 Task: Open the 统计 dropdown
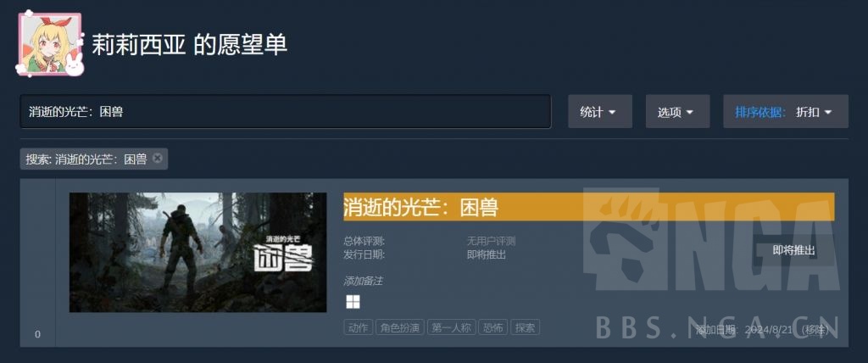click(x=600, y=111)
